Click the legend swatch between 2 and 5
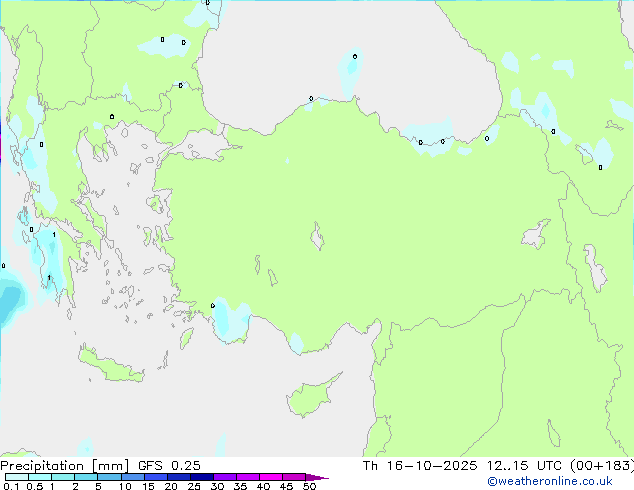The image size is (634, 490). click(86, 477)
